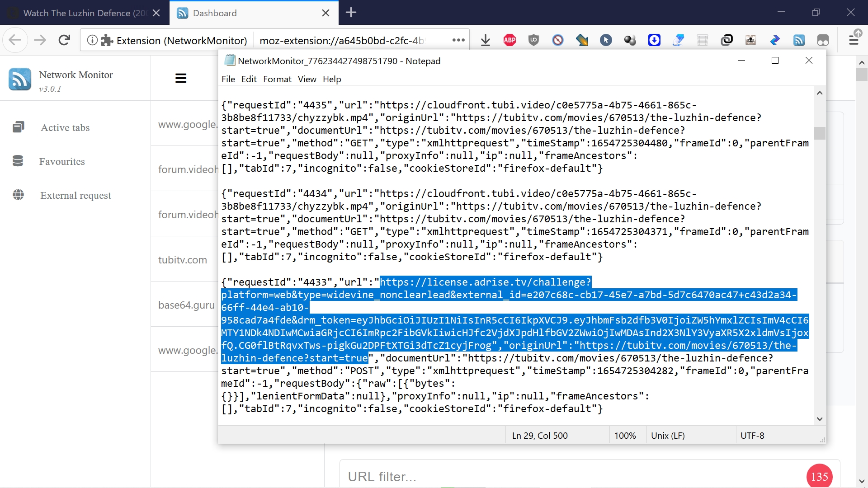Image resolution: width=868 pixels, height=488 pixels.
Task: Click the Adblock Plus (ABP) extension icon
Action: click(x=509, y=40)
